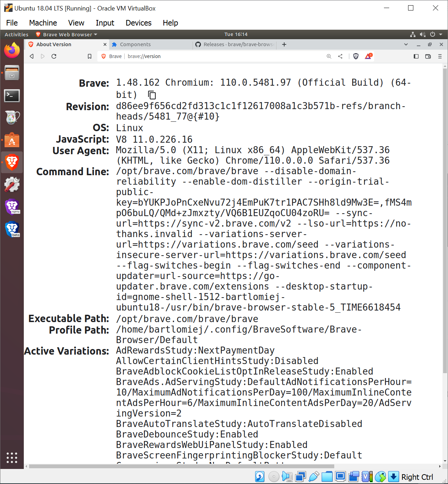Open Firefox from the Ubuntu dock
Image resolution: width=448 pixels, height=484 pixels.
(12, 50)
